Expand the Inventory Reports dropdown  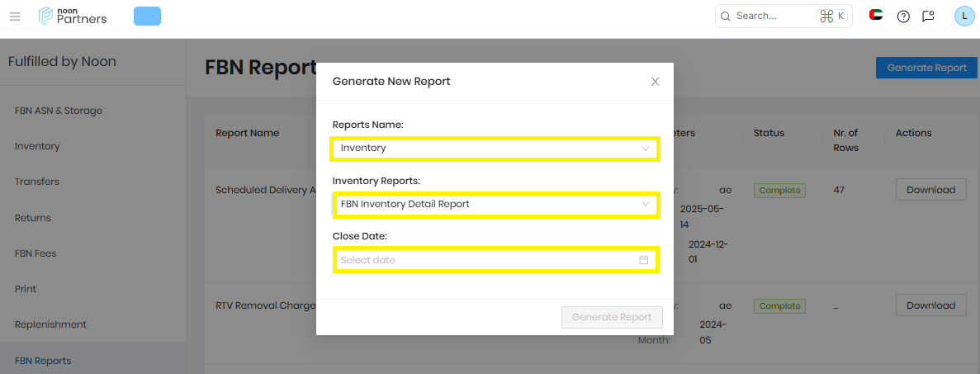(495, 205)
